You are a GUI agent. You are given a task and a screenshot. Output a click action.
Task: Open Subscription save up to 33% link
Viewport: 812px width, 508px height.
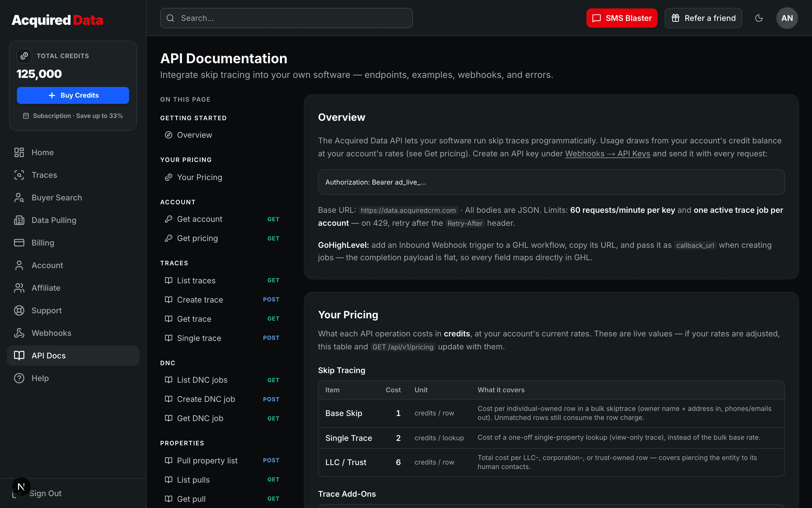click(73, 116)
